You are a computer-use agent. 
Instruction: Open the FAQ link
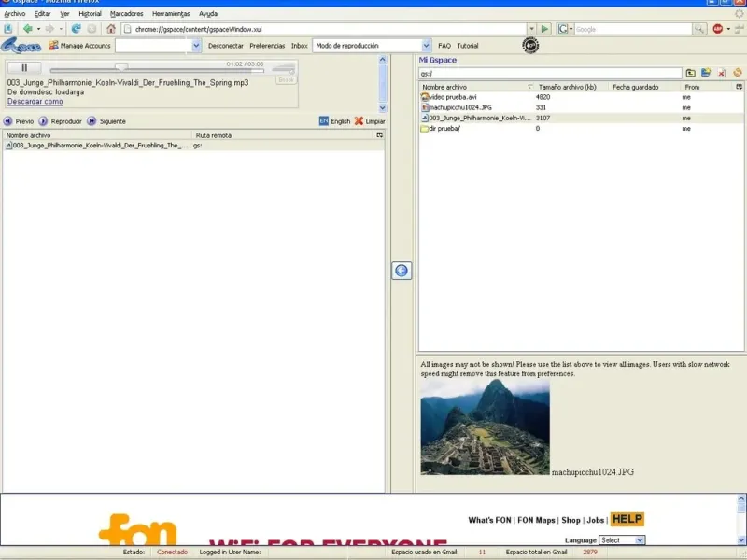[x=444, y=46]
